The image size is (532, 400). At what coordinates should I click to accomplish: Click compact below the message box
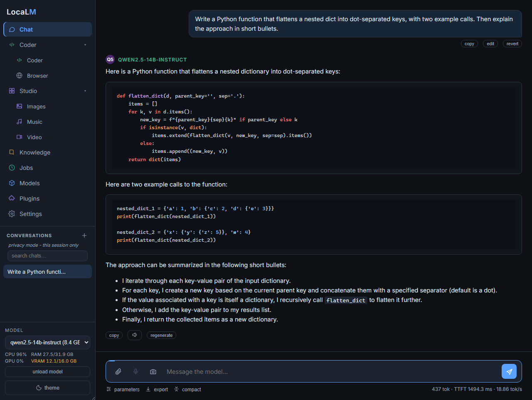187,389
